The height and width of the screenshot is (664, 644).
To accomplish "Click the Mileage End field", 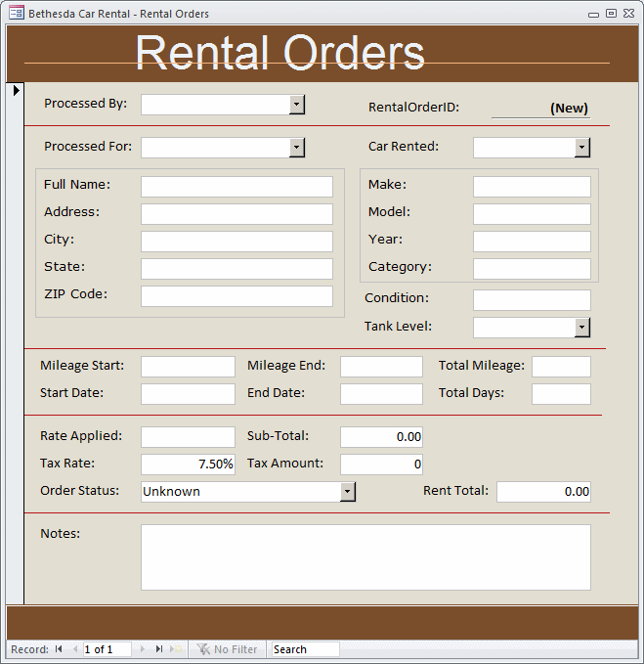I will click(381, 367).
